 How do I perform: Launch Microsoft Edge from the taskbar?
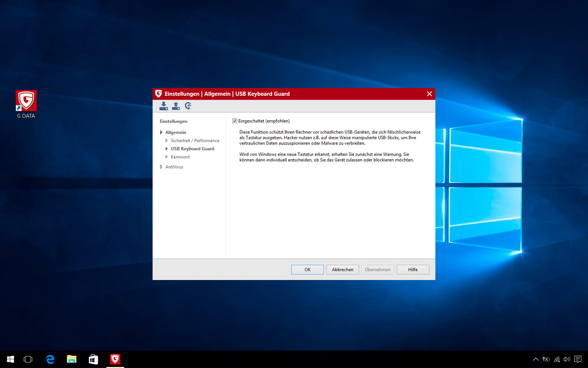coord(50,359)
